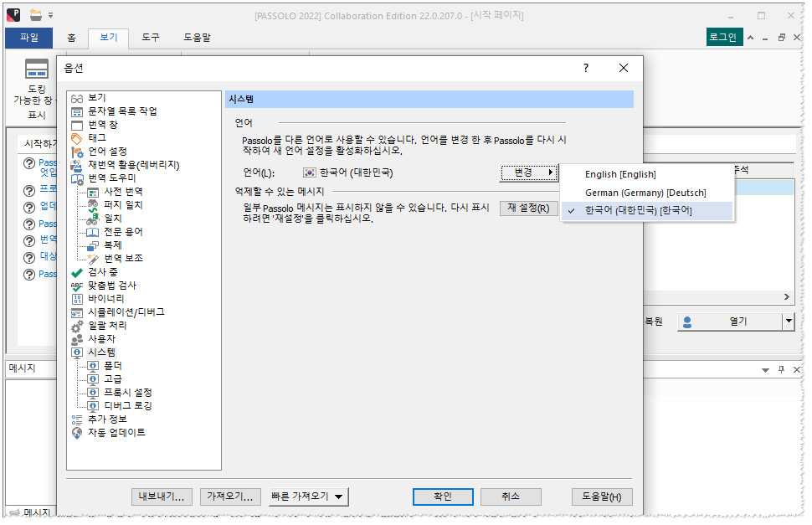
Task: Click the 재 설정(R) button
Action: (528, 208)
